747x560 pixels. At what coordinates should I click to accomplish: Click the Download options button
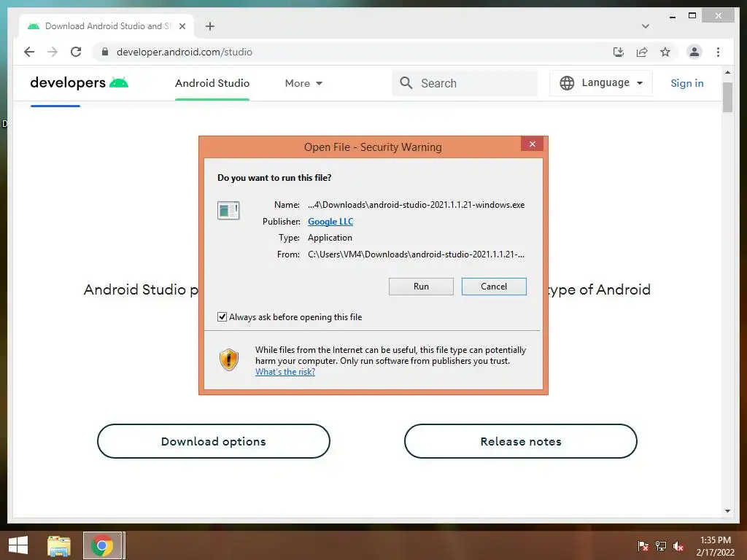(214, 441)
